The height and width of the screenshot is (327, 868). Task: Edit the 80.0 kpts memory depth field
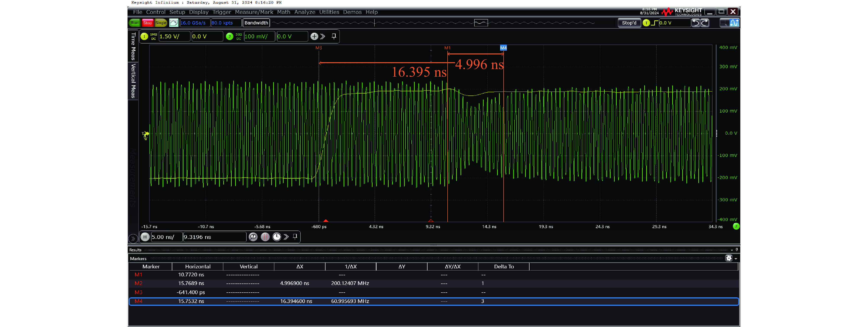(x=226, y=23)
